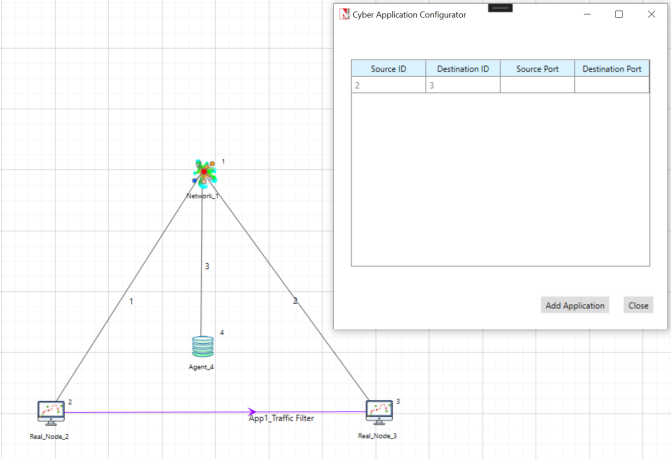Screen dimensions: 671x459
Task: Sort by the Source Port column header
Action: (x=537, y=69)
